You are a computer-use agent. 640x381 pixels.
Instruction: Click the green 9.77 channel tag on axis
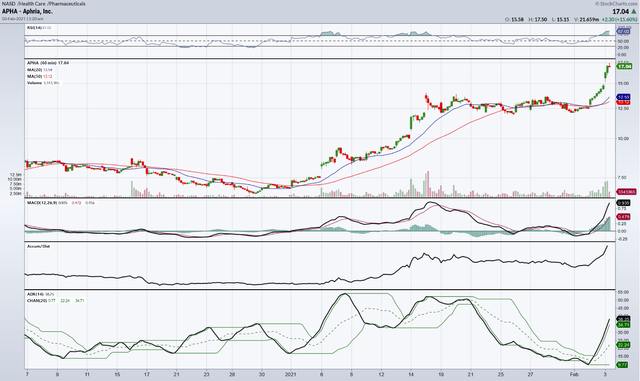click(x=622, y=365)
